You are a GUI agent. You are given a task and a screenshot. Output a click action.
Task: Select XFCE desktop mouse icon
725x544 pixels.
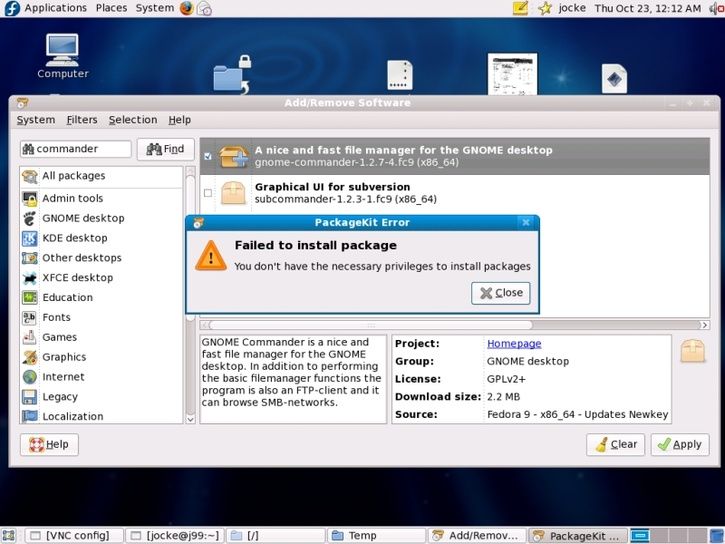pyautogui.click(x=30, y=278)
